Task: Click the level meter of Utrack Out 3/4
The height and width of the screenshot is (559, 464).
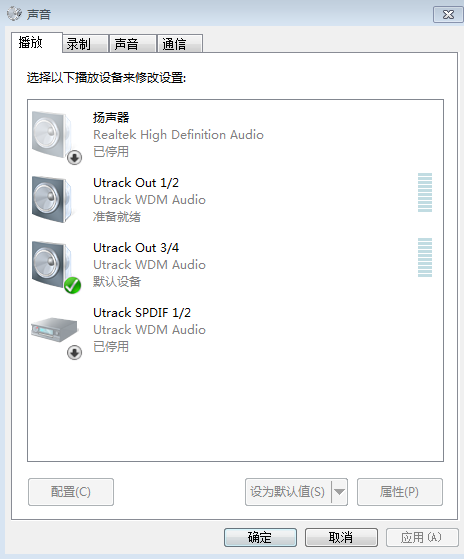Action: (425, 257)
